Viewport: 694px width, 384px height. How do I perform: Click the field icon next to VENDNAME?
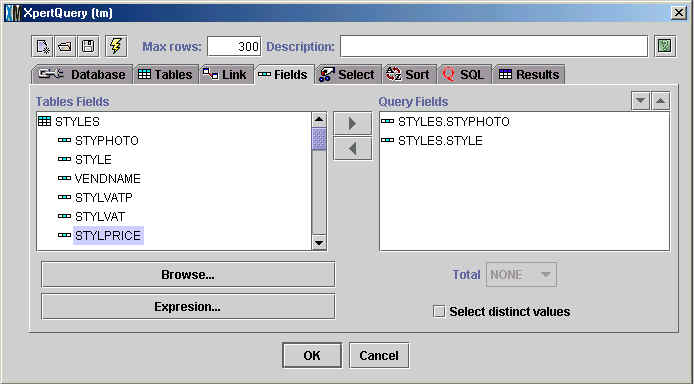click(64, 178)
